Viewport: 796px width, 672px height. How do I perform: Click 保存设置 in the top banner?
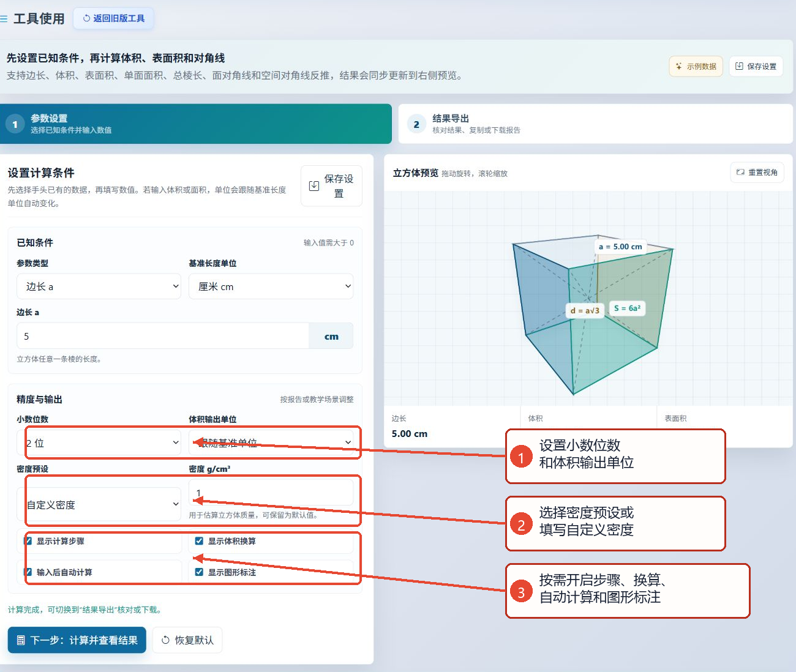[x=756, y=66]
